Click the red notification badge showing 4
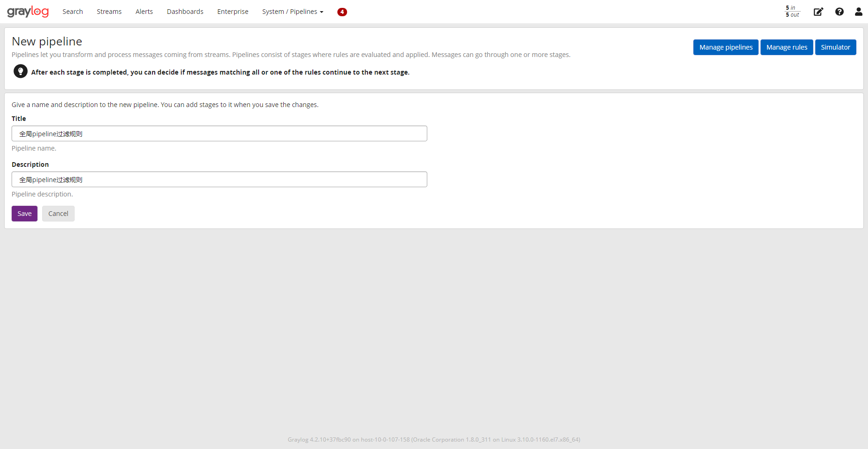Image resolution: width=868 pixels, height=449 pixels. (x=342, y=12)
